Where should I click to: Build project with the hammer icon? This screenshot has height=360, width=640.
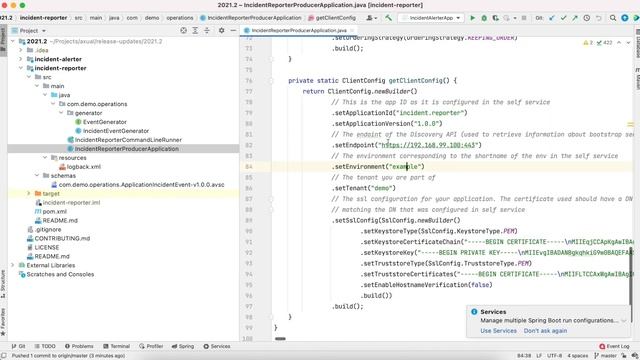[388, 18]
